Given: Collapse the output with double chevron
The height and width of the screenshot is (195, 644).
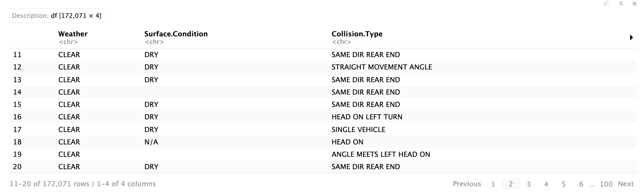Looking at the screenshot, I should [621, 4].
